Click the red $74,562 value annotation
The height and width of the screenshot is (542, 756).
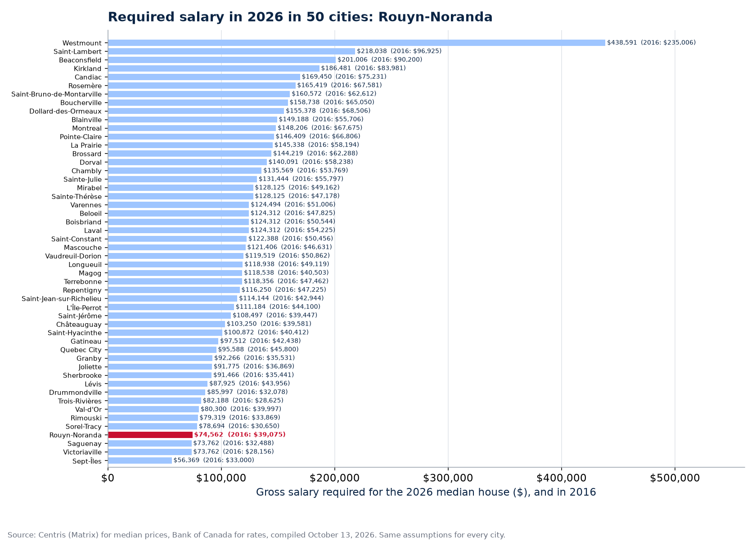point(240,435)
